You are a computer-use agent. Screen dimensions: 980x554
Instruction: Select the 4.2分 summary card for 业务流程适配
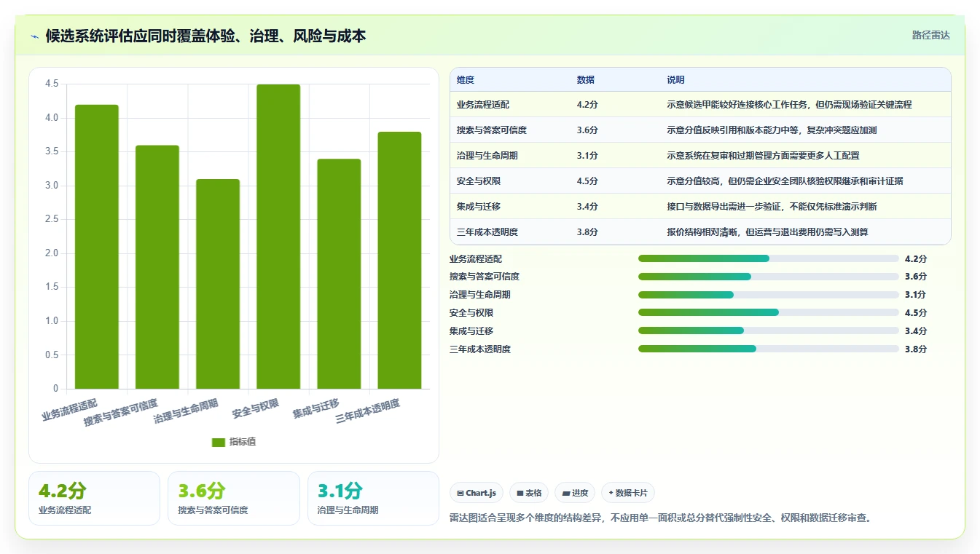point(94,498)
